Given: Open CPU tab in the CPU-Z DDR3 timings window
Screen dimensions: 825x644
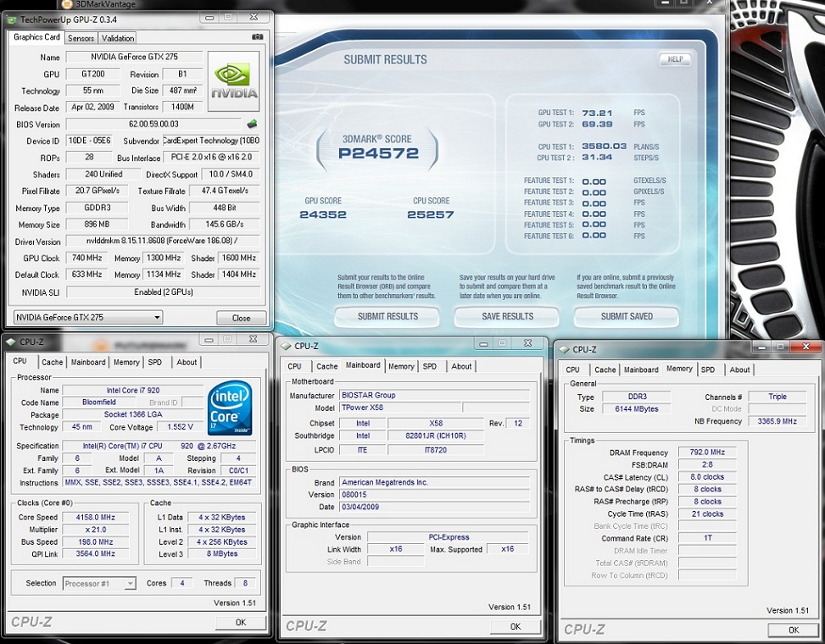Looking at the screenshot, I should [572, 369].
